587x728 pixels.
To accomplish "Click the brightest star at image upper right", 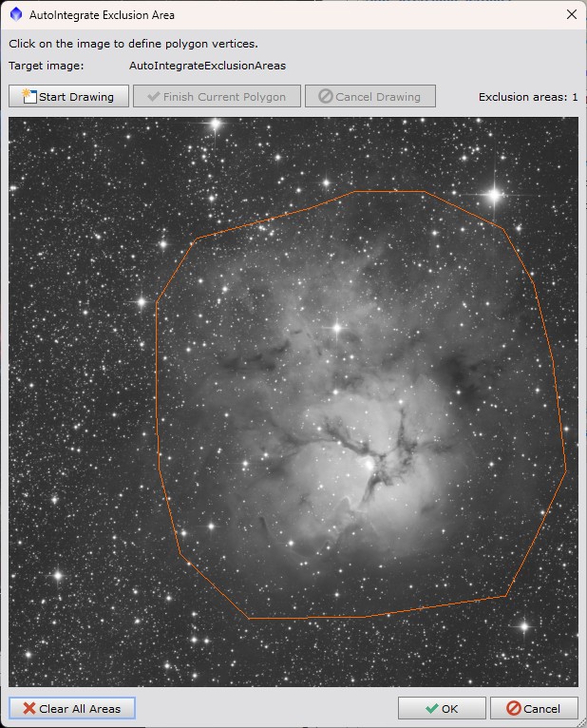I will (494, 195).
